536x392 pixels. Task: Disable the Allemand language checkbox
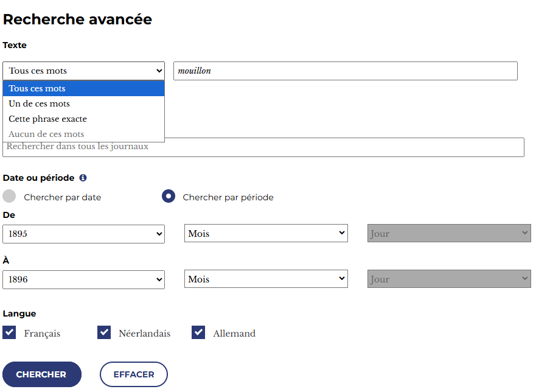[198, 332]
